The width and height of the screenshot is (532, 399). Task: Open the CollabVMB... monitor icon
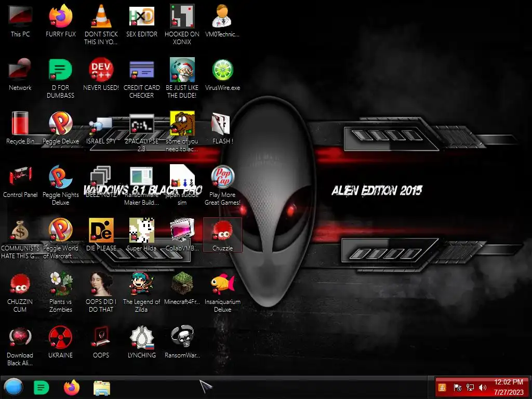(182, 235)
